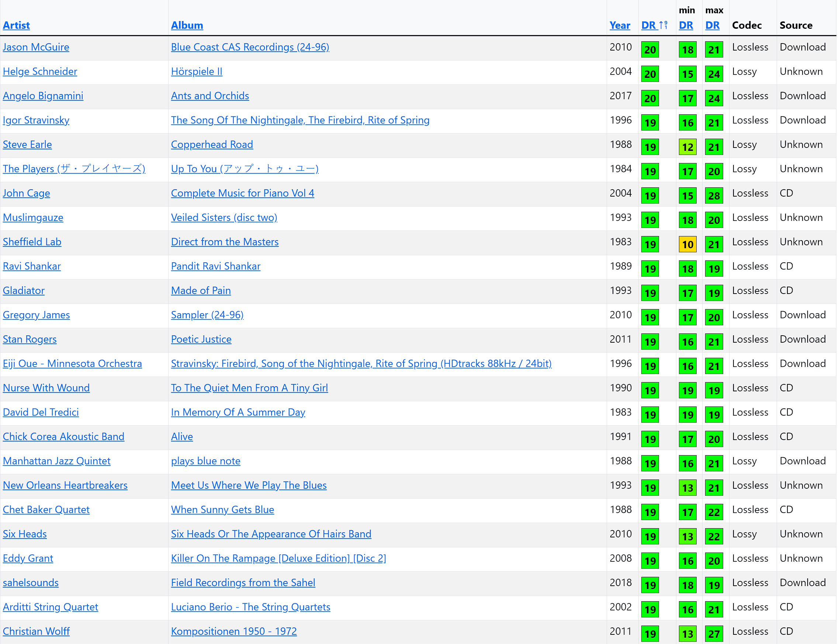Click yellow min DR 10 badge for Sheffield Lab
The width and height of the screenshot is (839, 644).
point(687,244)
